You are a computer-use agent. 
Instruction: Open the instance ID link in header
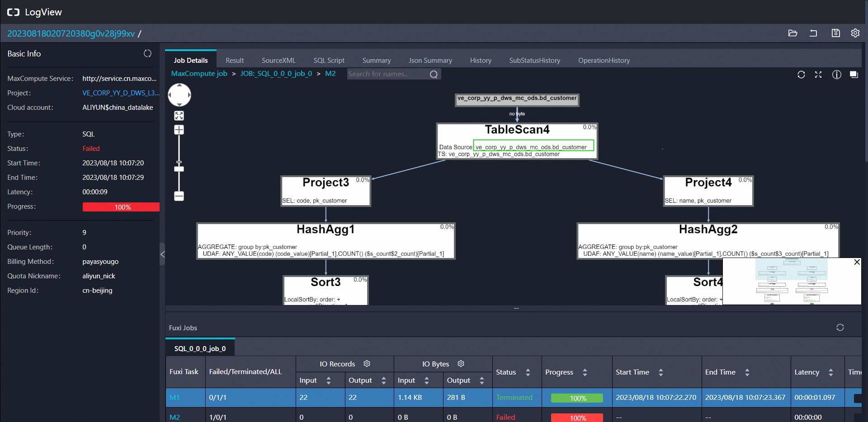71,33
